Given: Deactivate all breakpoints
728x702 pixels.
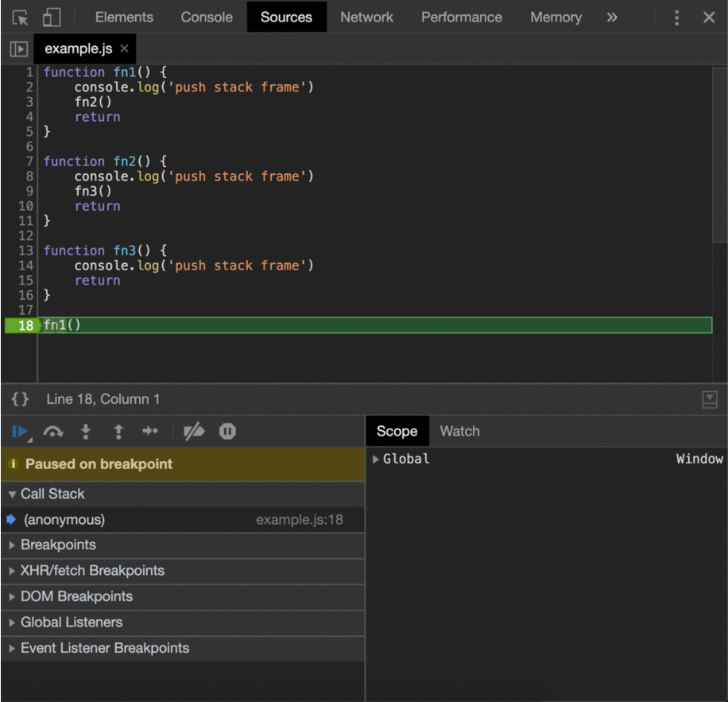Looking at the screenshot, I should coord(194,432).
